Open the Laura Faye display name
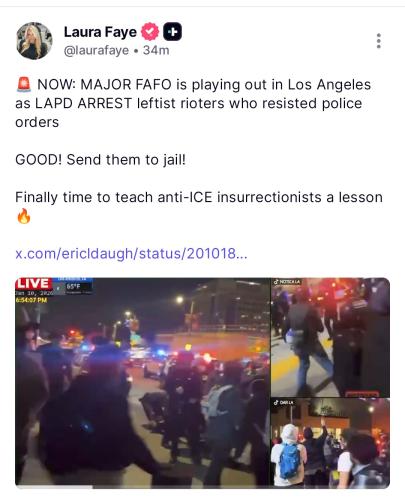Screen dimensions: 405x500 100,32
